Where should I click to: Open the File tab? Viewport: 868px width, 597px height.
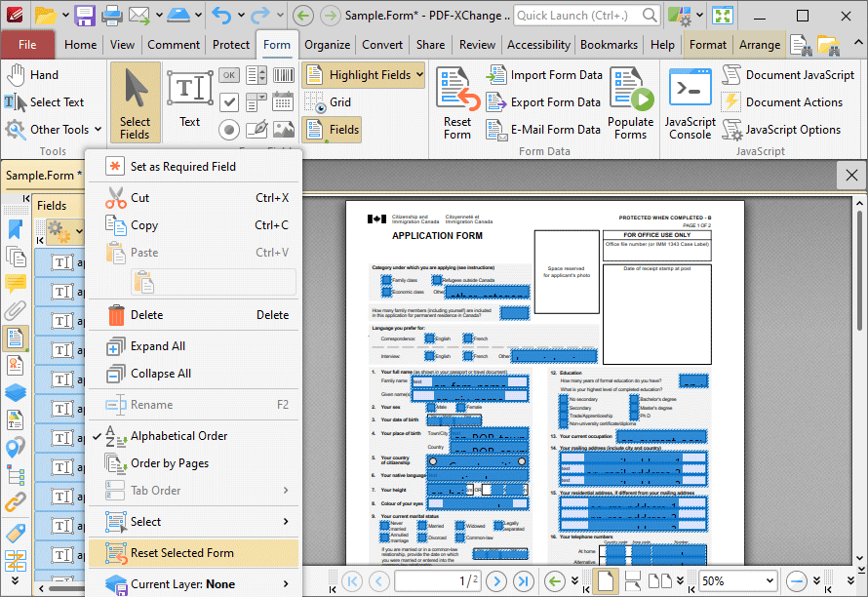point(27,45)
